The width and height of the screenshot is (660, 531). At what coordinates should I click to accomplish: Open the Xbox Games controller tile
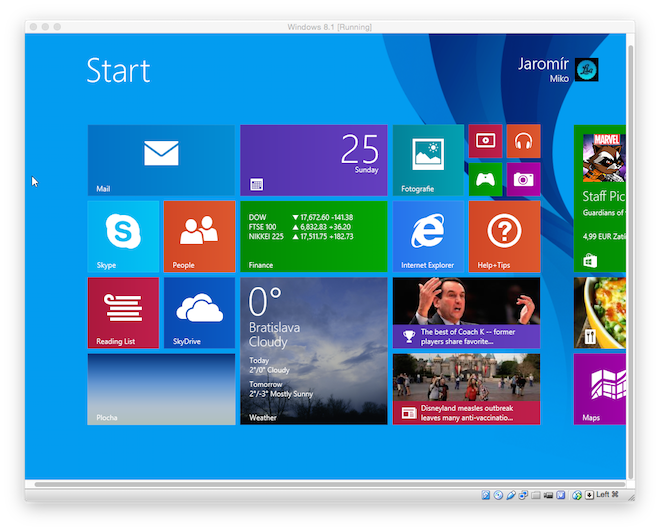tap(485, 179)
